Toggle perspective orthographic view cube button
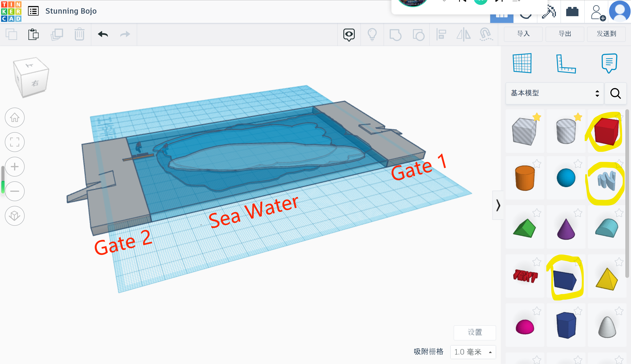The image size is (631, 364). (15, 216)
